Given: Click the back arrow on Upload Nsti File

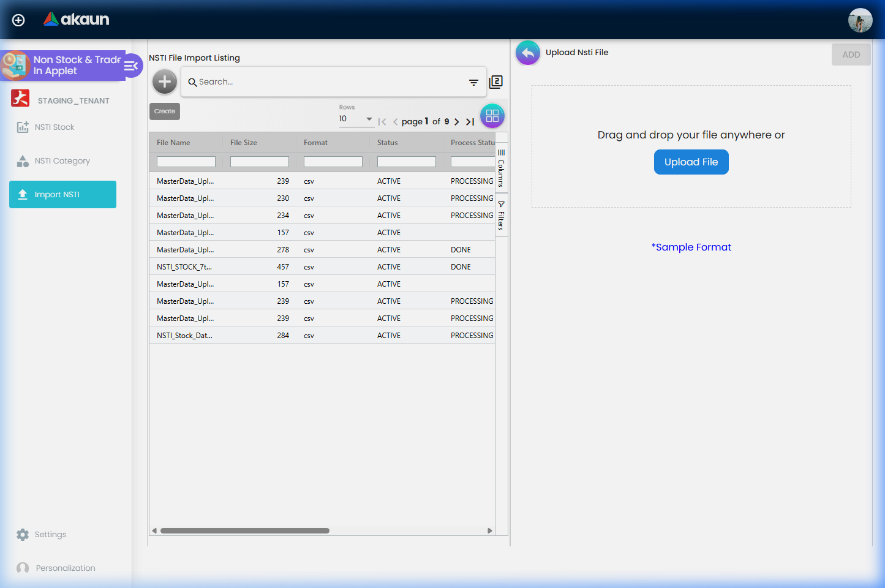Looking at the screenshot, I should coord(527,53).
